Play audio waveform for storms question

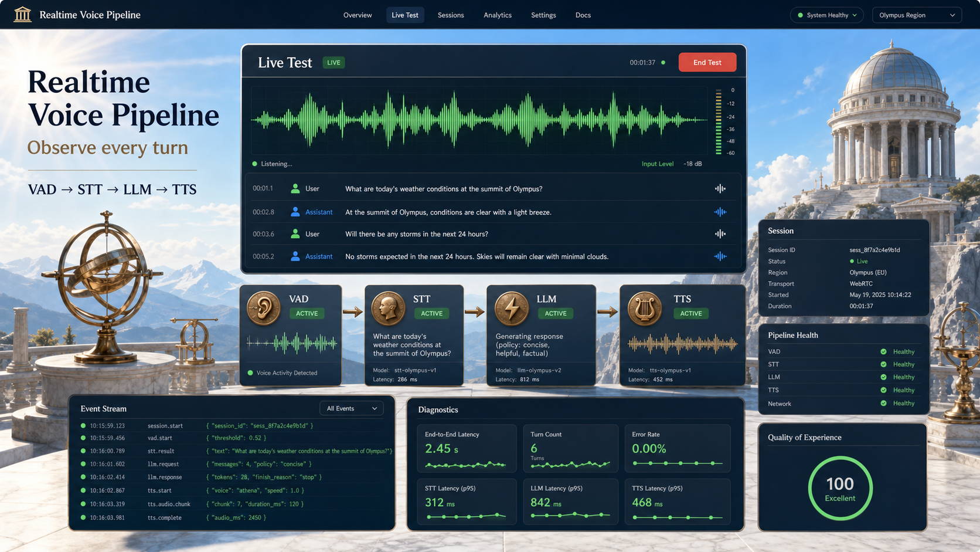pyautogui.click(x=720, y=234)
